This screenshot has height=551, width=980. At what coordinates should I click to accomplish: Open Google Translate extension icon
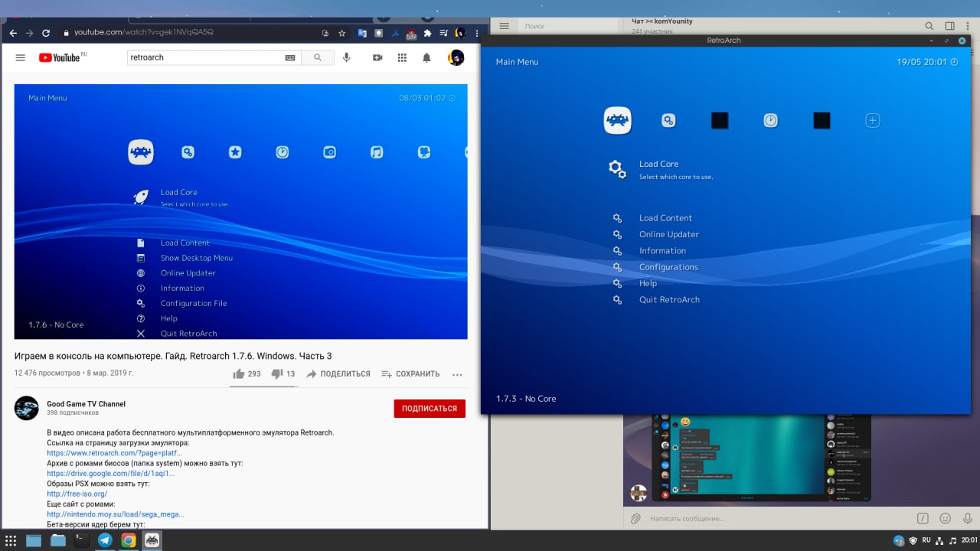362,33
